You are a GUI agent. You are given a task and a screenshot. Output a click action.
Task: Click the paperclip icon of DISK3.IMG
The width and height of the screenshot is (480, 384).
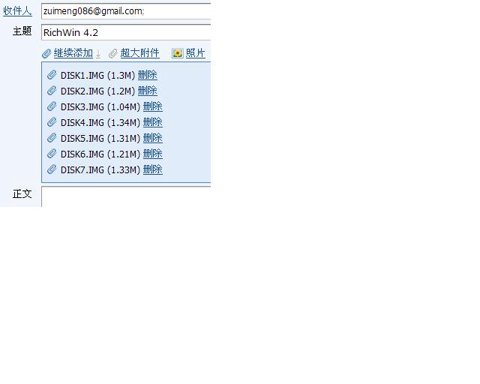52,106
